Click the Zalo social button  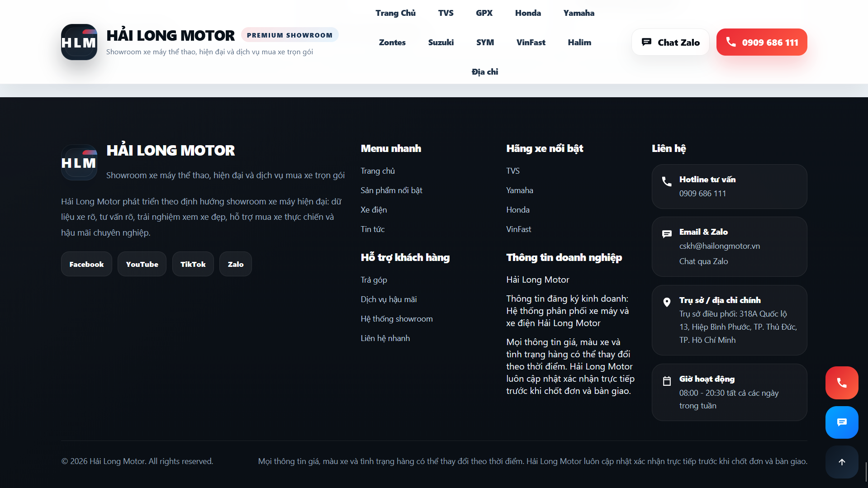pos(235,264)
